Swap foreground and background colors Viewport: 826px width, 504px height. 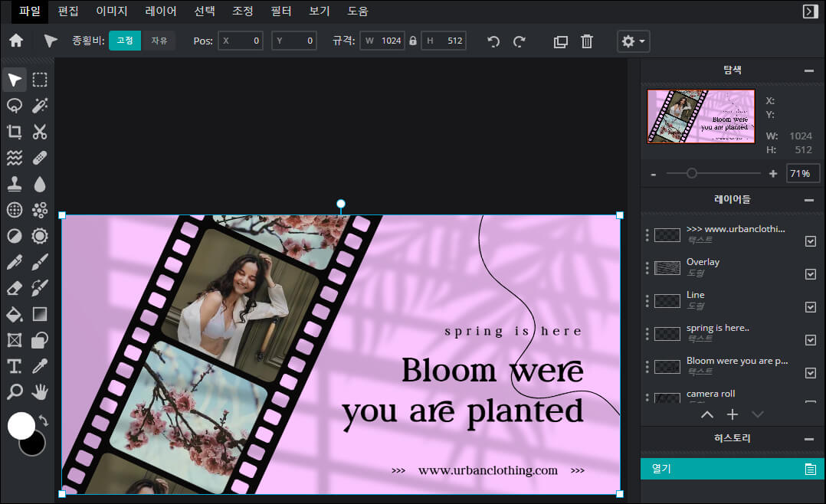[x=44, y=421]
